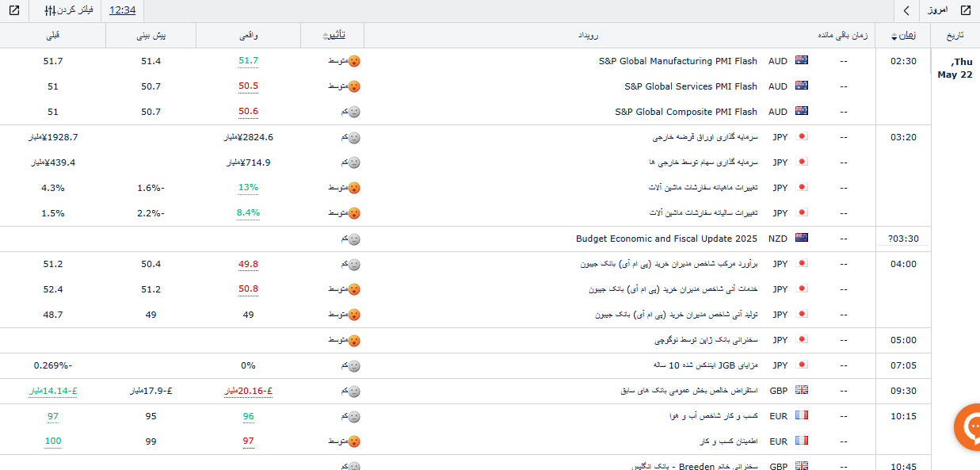Click the تاریخ column header
This screenshot has height=470, width=980.
click(x=955, y=36)
